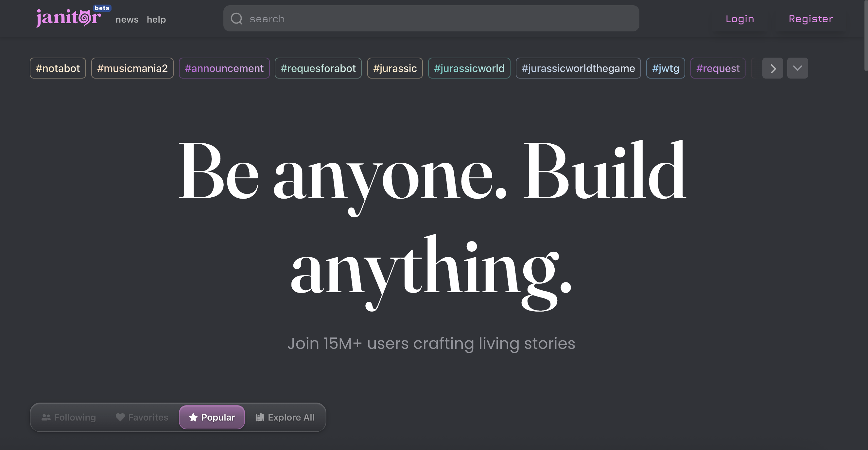Switch to the Following tab
Screen dimensions: 868x450
[x=69, y=417]
